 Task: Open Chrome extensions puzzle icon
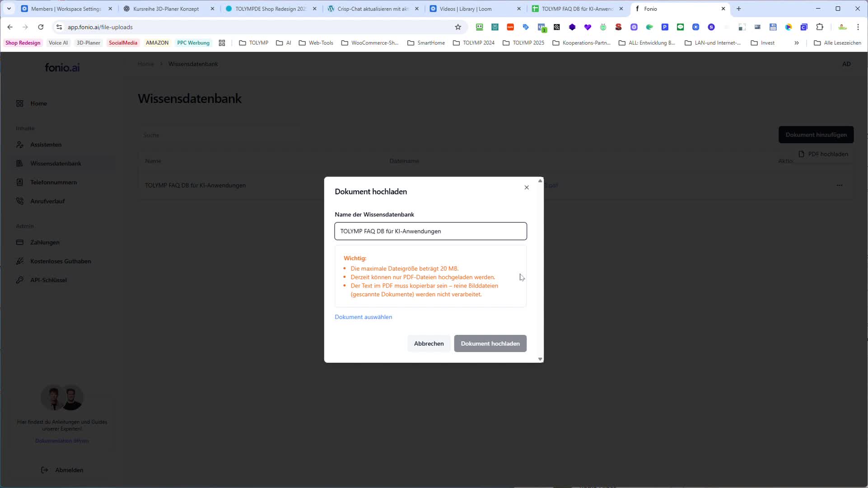820,27
